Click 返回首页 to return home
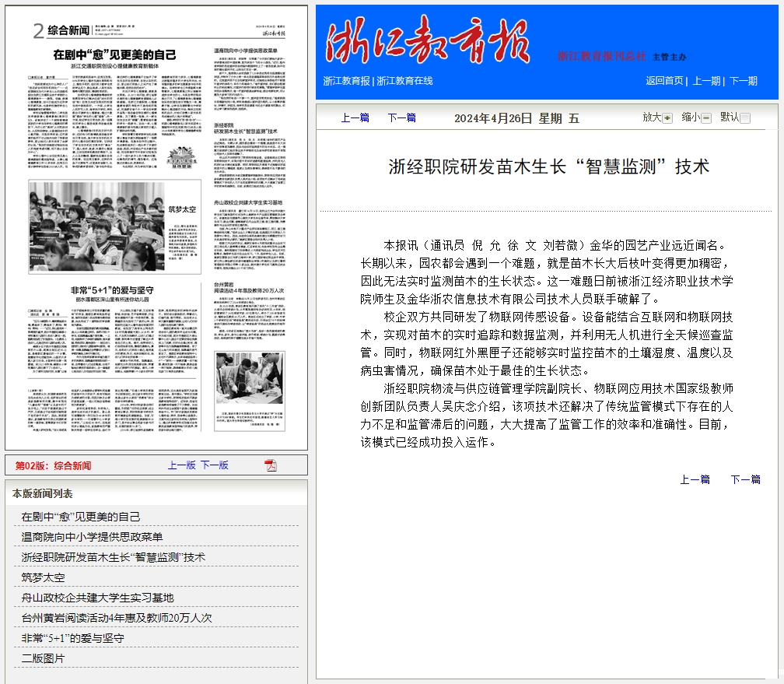This screenshot has height=684, width=784. 664,81
